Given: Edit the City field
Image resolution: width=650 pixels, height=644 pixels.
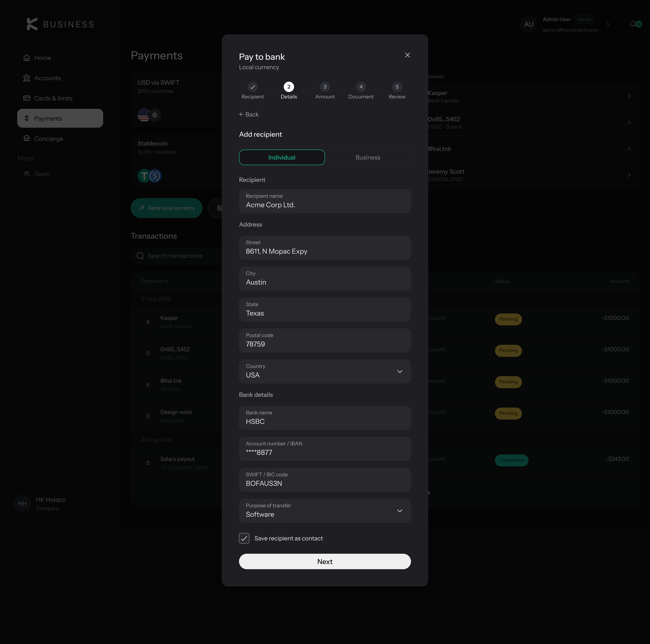Looking at the screenshot, I should (325, 279).
